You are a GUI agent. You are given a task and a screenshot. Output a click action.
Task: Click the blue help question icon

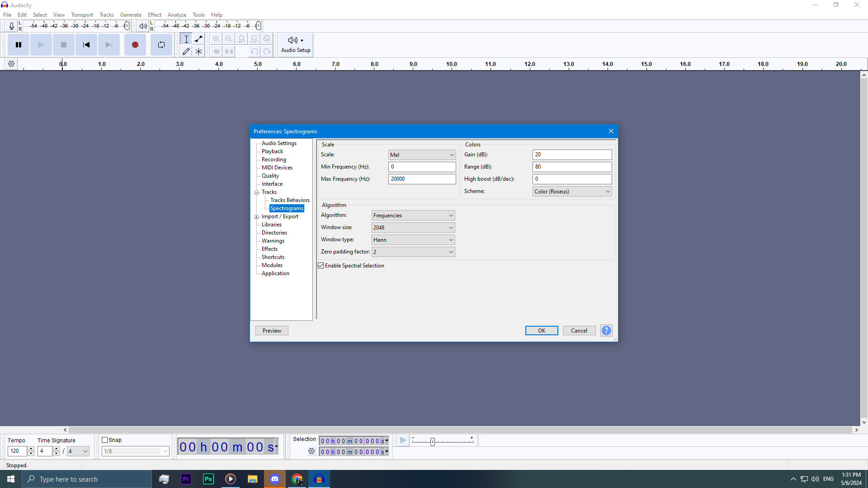pos(606,331)
